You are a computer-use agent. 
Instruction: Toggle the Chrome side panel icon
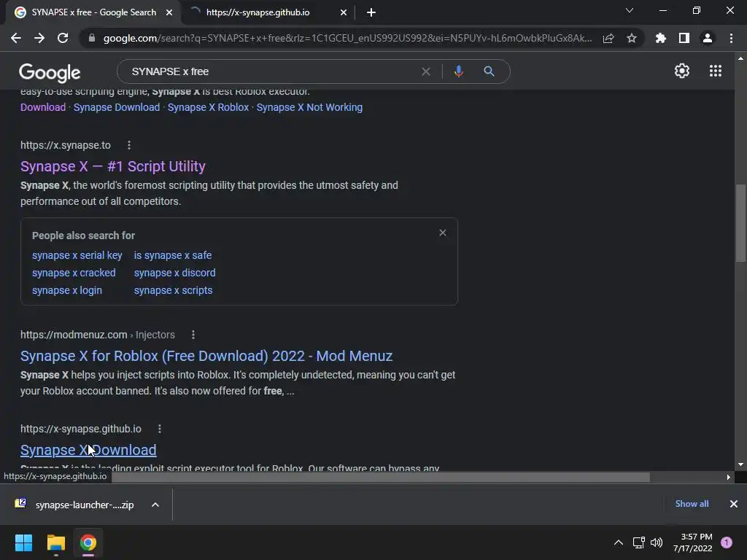684,38
